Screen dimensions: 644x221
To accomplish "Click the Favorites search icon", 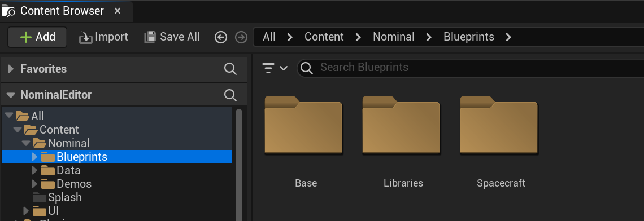I will [230, 69].
